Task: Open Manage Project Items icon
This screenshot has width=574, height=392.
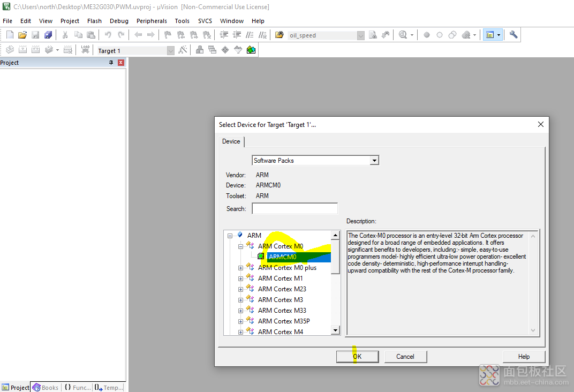Action: pyautogui.click(x=200, y=50)
